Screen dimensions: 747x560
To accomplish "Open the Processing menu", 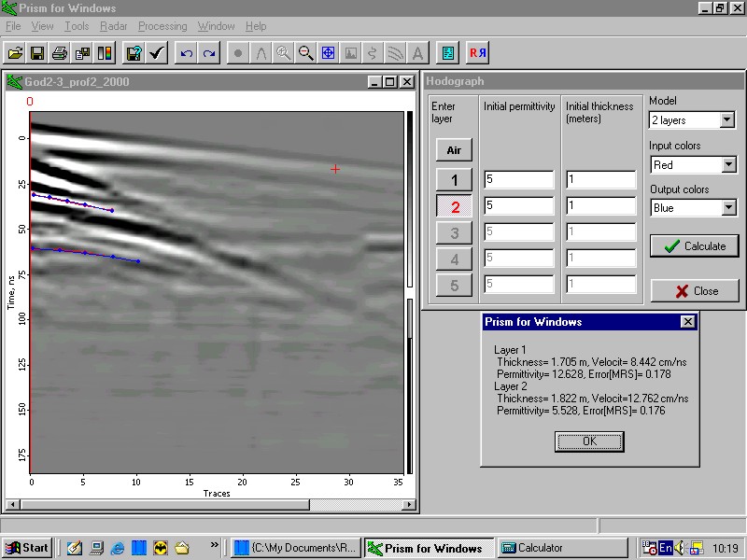I will click(x=162, y=26).
